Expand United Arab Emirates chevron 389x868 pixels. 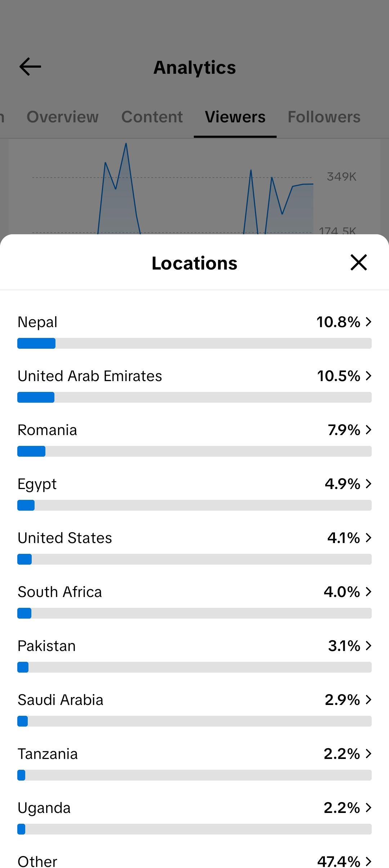368,376
